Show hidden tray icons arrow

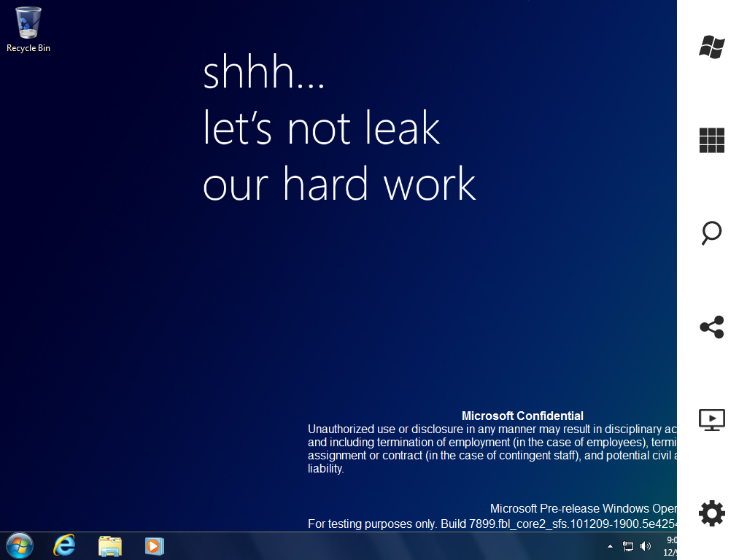611,546
